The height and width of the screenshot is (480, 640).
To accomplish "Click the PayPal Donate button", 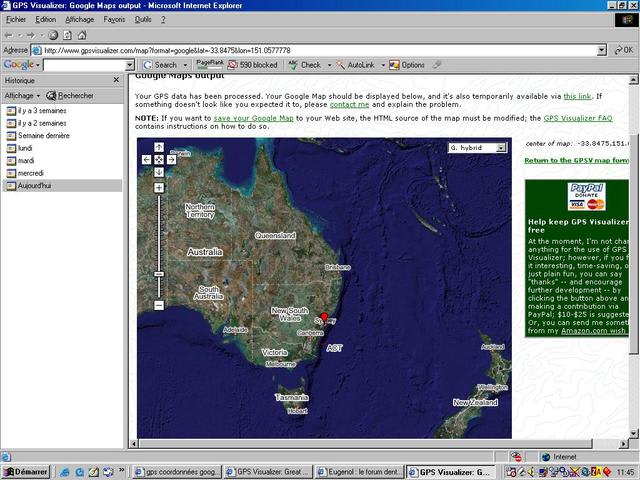I will [587, 196].
